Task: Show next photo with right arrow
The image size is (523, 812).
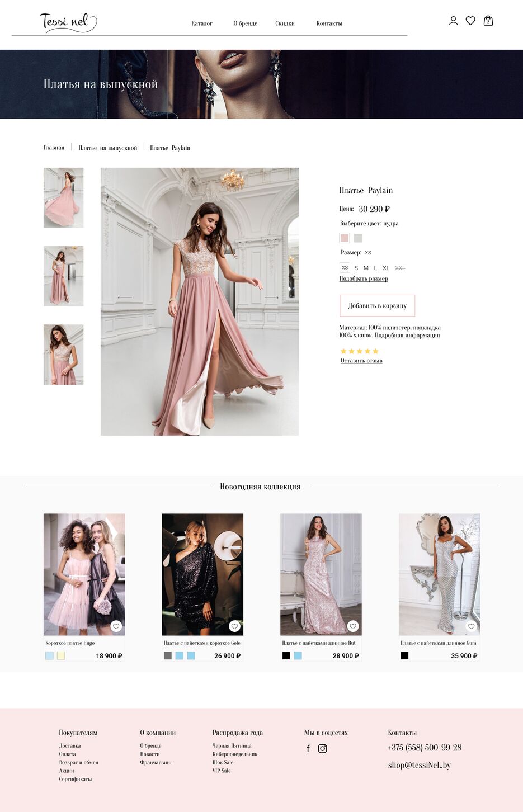Action: (271, 298)
